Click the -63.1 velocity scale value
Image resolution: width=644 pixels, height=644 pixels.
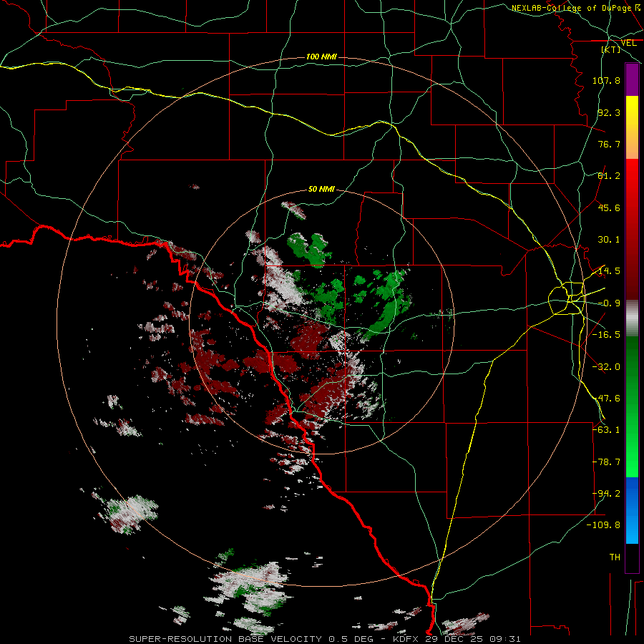[x=606, y=430]
